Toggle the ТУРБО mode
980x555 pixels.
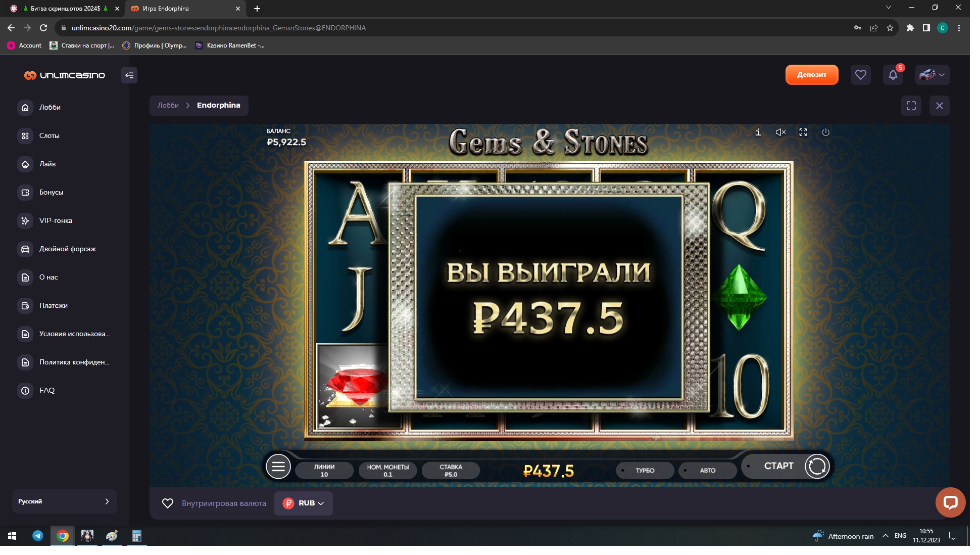645,471
